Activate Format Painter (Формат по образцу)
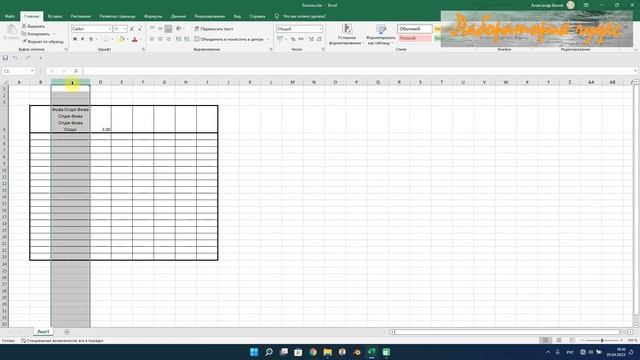This screenshot has width=640, height=360. pos(43,42)
